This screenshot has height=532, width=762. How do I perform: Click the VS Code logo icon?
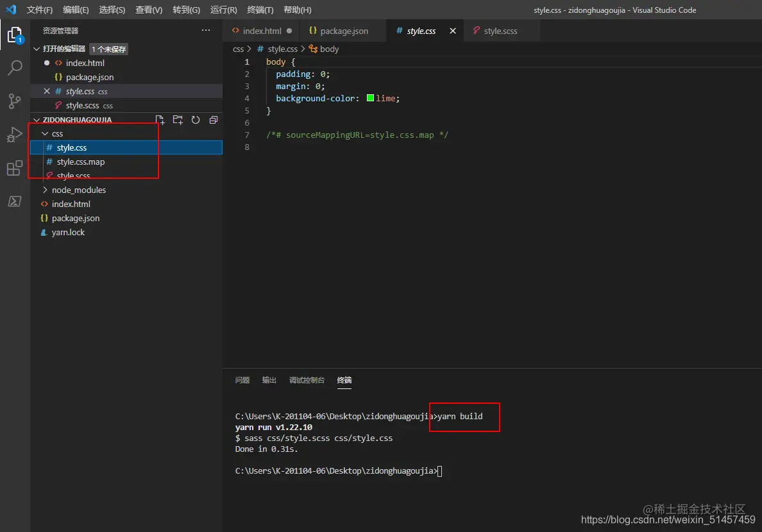tap(11, 10)
